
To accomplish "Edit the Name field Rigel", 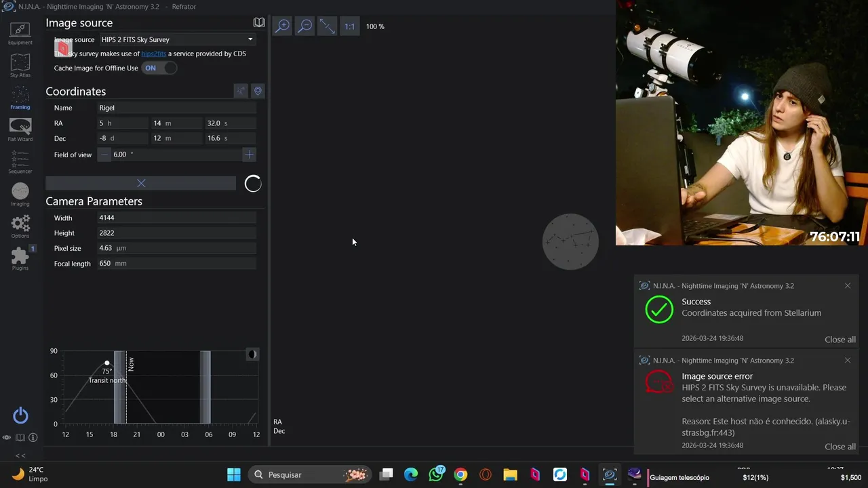I will click(177, 108).
